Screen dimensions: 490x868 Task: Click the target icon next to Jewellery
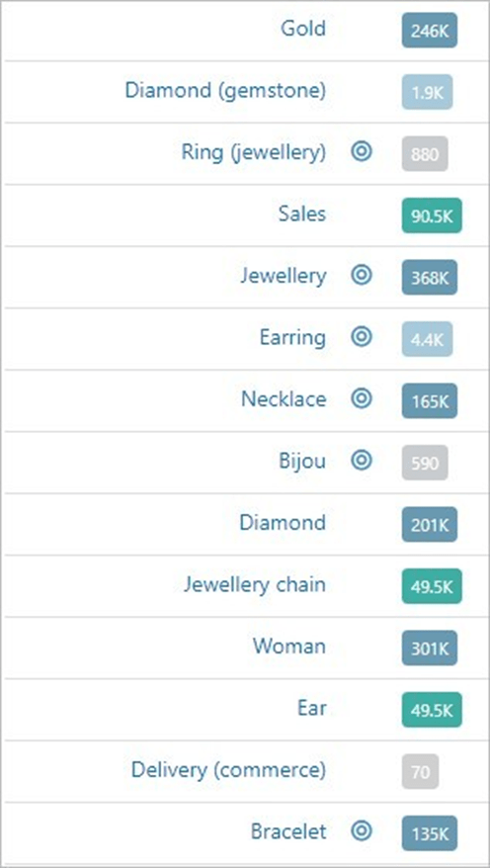point(362,275)
